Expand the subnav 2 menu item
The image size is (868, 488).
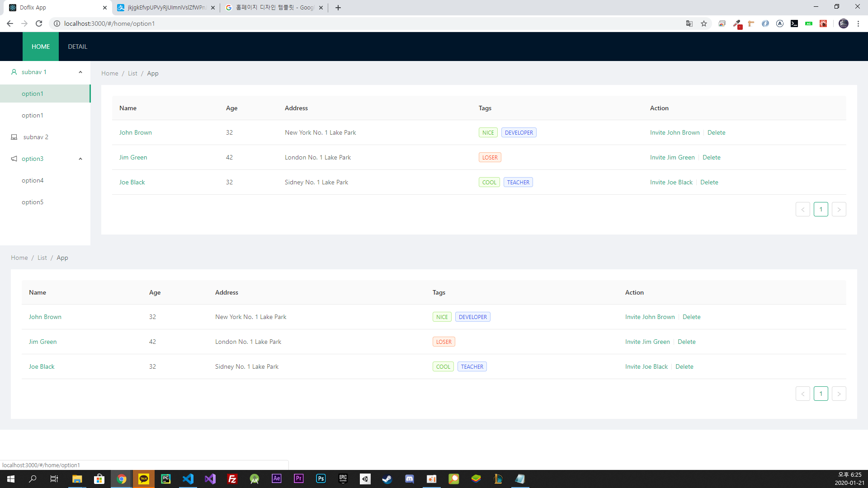pos(36,137)
